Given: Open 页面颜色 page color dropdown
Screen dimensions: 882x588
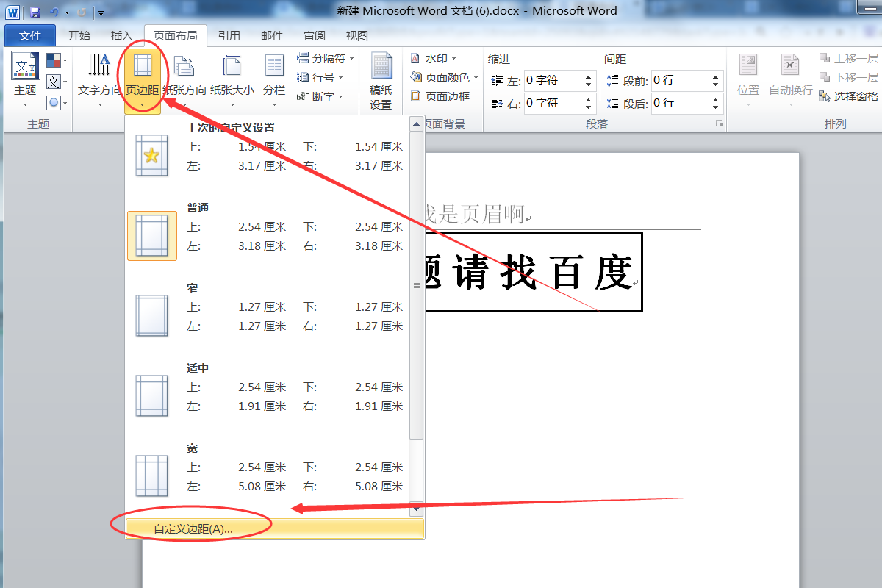Looking at the screenshot, I should (445, 77).
